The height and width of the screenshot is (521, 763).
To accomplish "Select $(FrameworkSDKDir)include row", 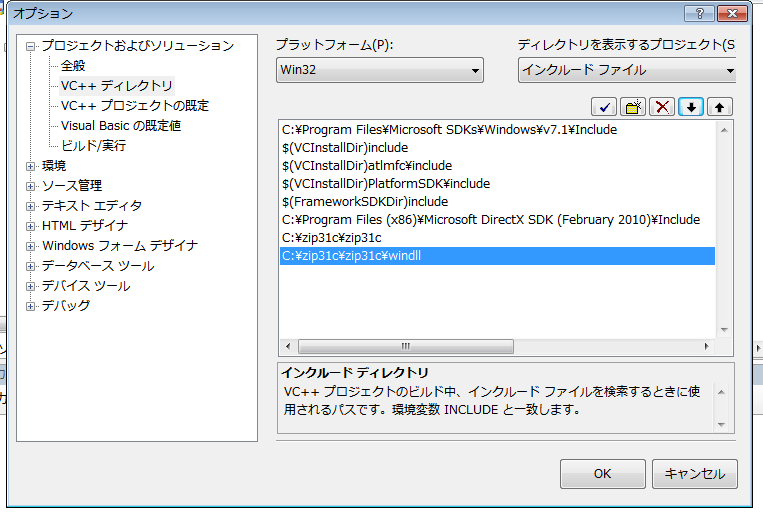I will [x=497, y=202].
